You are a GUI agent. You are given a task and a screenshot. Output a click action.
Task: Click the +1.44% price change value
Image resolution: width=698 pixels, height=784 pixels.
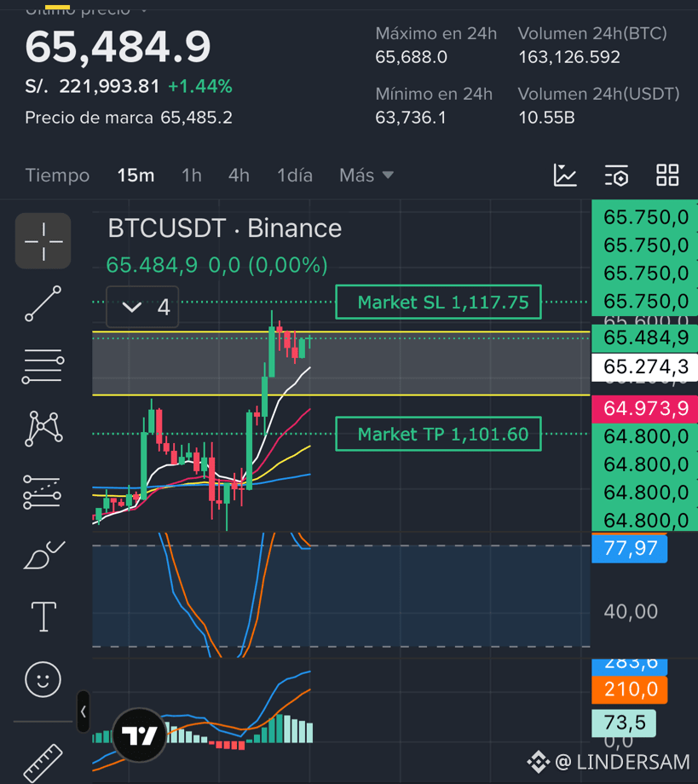pos(200,87)
